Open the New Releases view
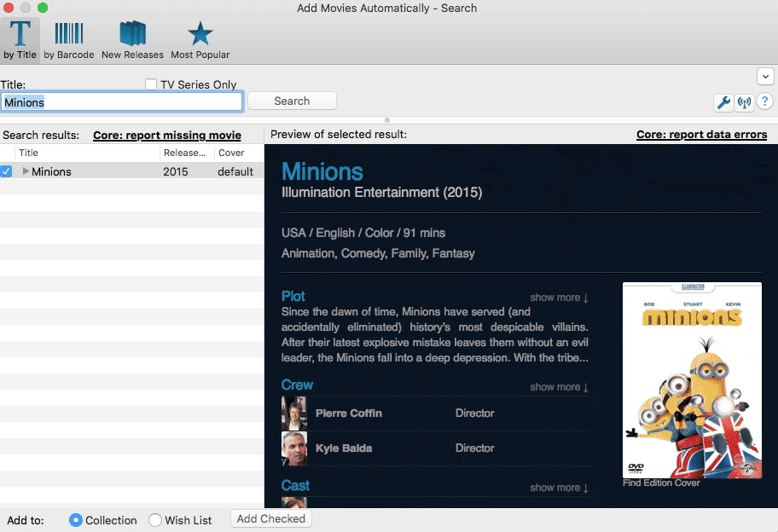 (x=132, y=40)
